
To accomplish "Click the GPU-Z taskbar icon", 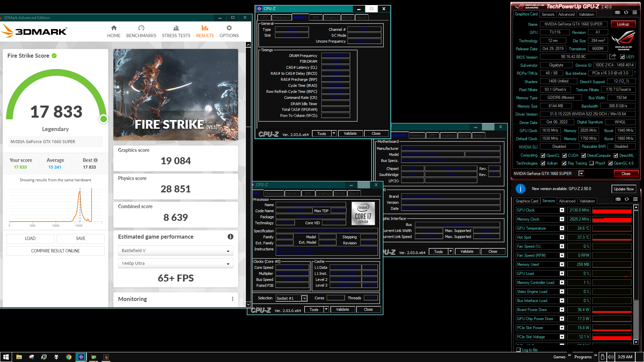I will pos(94,357).
